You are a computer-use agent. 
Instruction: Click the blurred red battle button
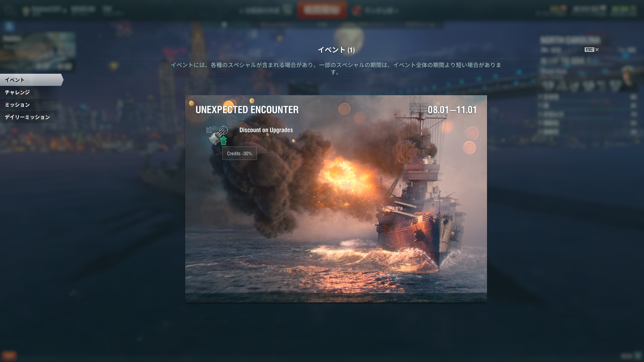pyautogui.click(x=322, y=10)
